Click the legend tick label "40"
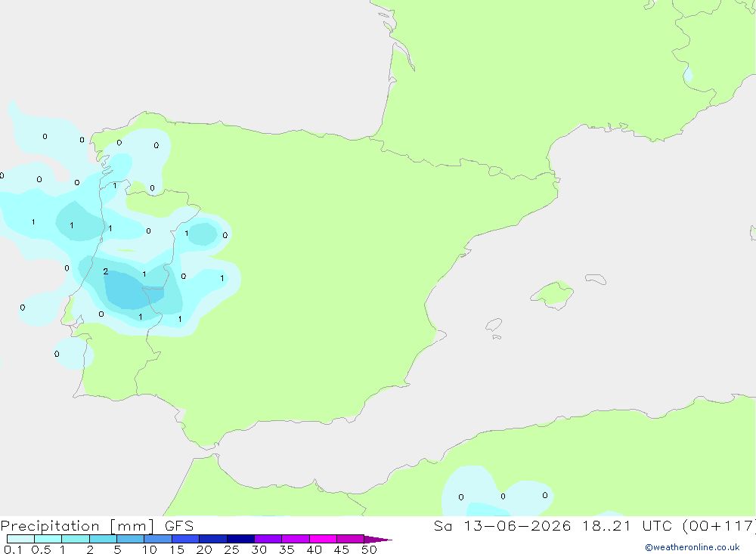The width and height of the screenshot is (756, 554). tap(314, 549)
